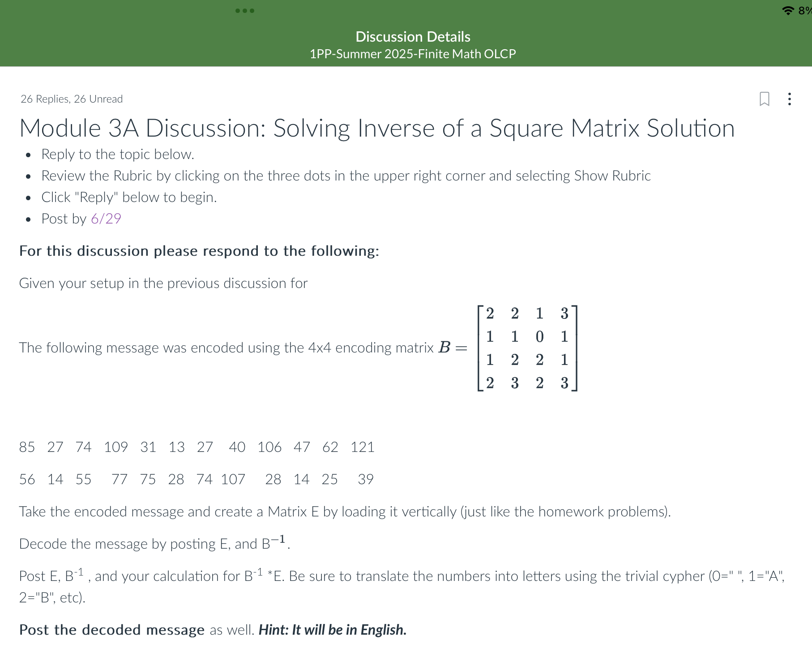Image resolution: width=812 pixels, height=649 pixels.
Task: Select the 'For this discussion' heading
Action: pos(199,251)
